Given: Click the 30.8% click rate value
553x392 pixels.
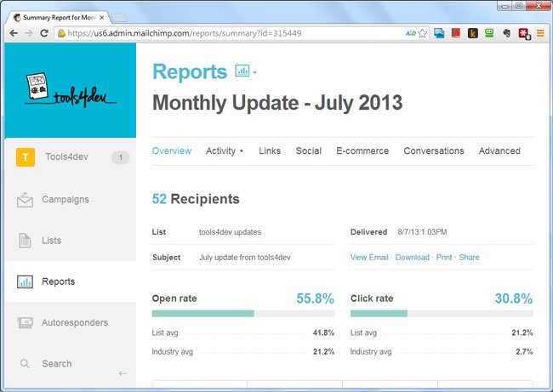Looking at the screenshot, I should (514, 298).
